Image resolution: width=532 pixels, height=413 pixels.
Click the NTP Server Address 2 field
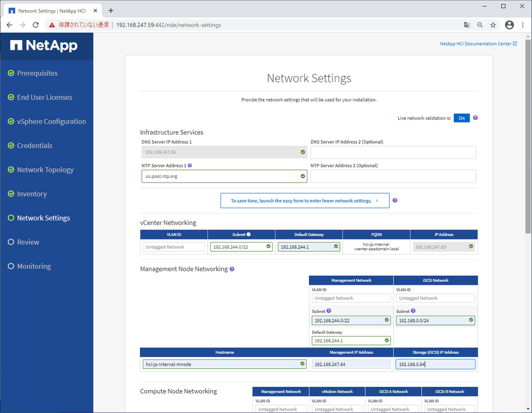pos(393,176)
